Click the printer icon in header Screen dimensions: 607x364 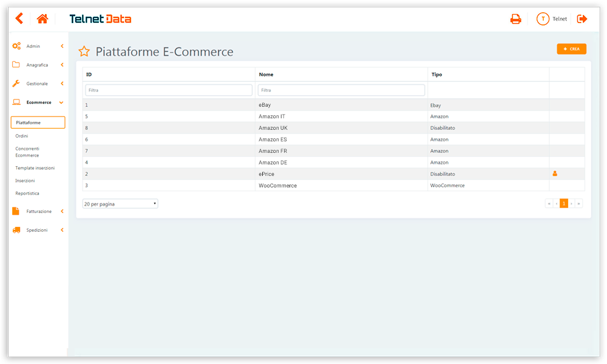(515, 19)
